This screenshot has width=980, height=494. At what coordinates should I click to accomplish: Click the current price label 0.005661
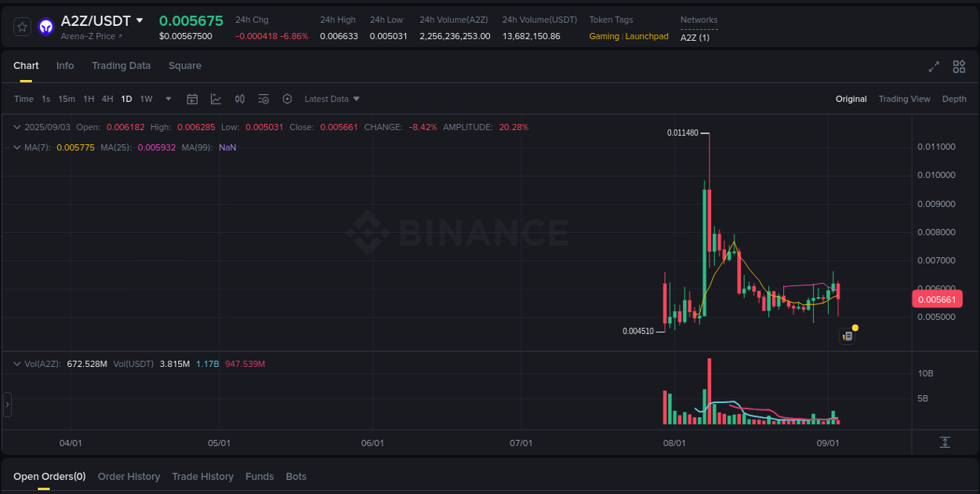(x=937, y=299)
